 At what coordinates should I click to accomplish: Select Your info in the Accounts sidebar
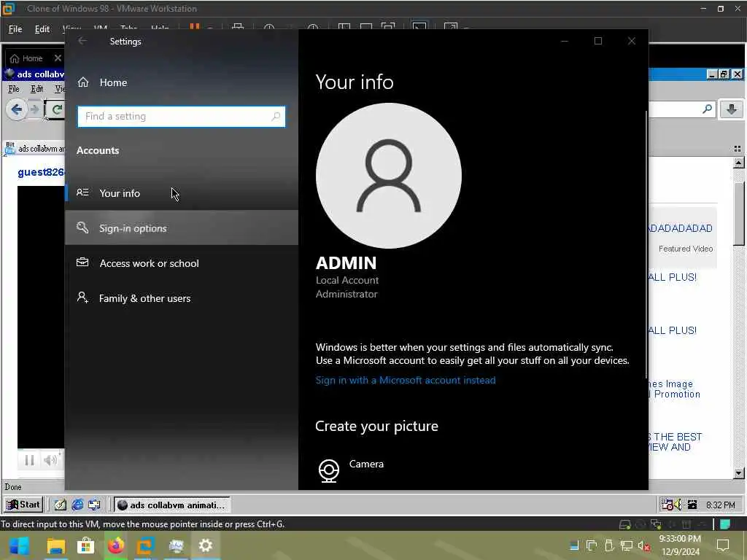pyautogui.click(x=182, y=192)
